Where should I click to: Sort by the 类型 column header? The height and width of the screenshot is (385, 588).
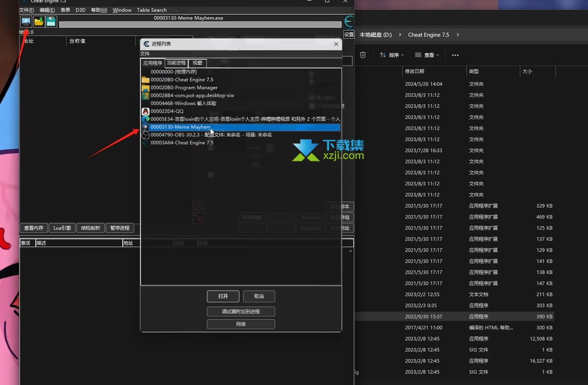point(493,71)
